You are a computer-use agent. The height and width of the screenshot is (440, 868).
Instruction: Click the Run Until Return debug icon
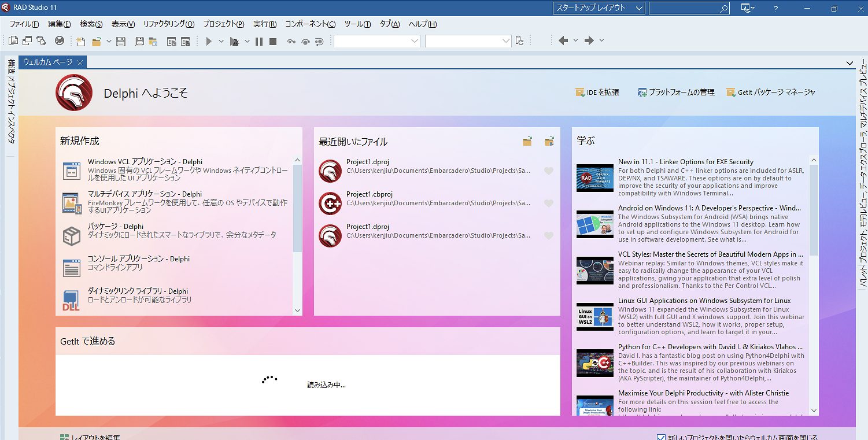coord(319,41)
